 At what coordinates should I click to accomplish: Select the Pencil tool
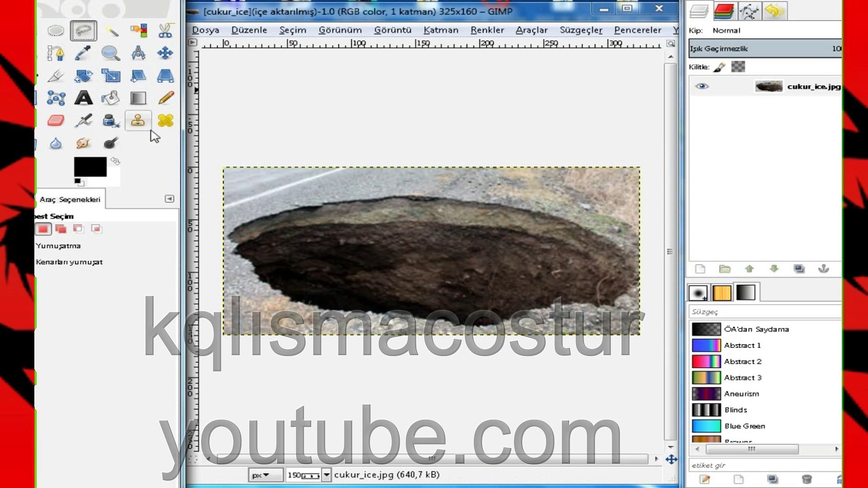(x=165, y=98)
